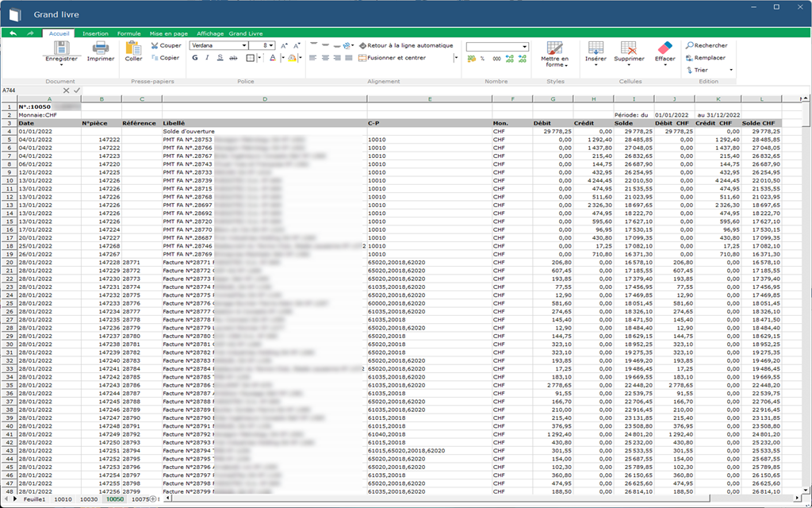
Task: Toggle italic formatting
Action: point(207,57)
